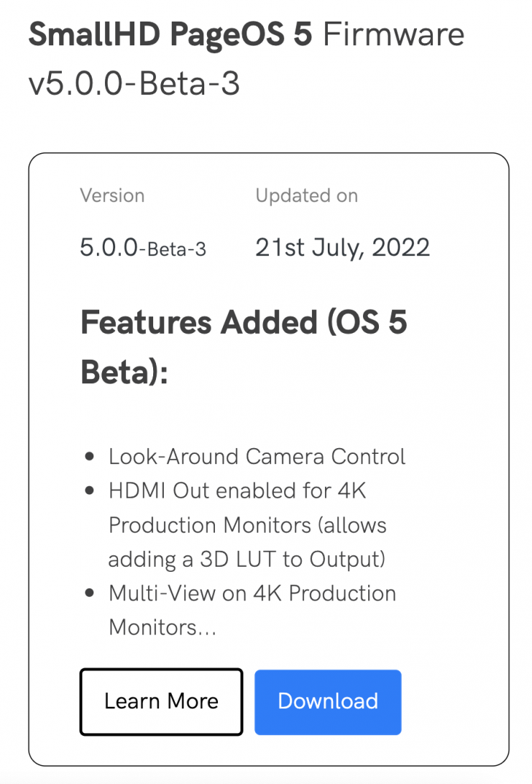Click the "Updated on" column label

306,196
